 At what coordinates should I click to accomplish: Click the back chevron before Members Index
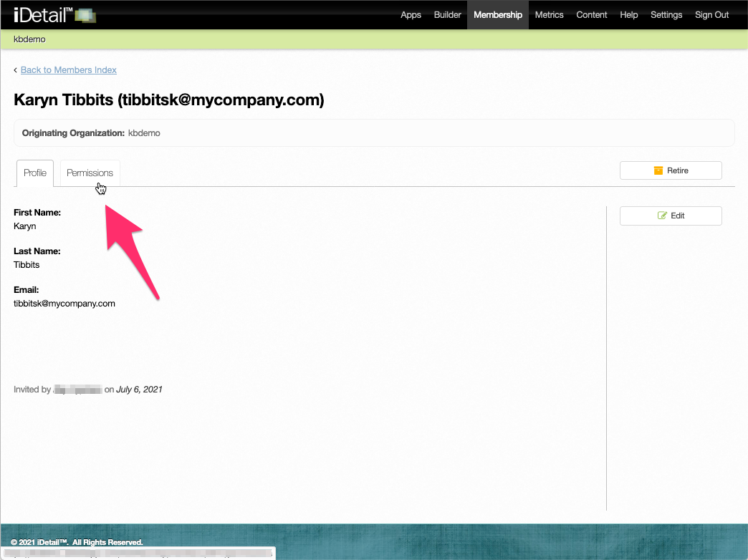[x=15, y=70]
